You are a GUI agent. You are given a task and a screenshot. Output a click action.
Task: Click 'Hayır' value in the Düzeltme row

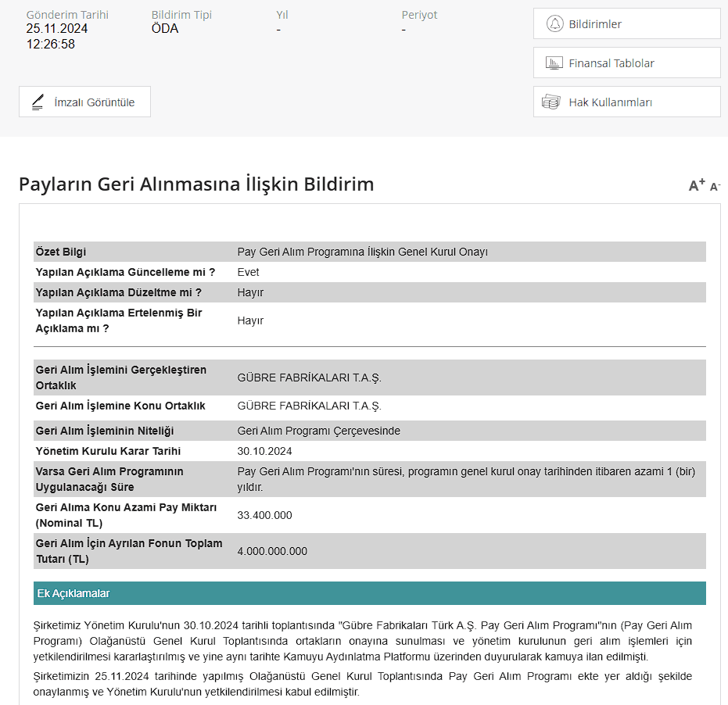coord(250,293)
